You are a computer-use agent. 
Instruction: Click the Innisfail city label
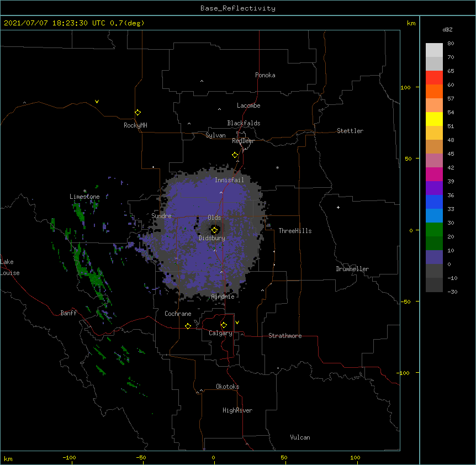(229, 180)
